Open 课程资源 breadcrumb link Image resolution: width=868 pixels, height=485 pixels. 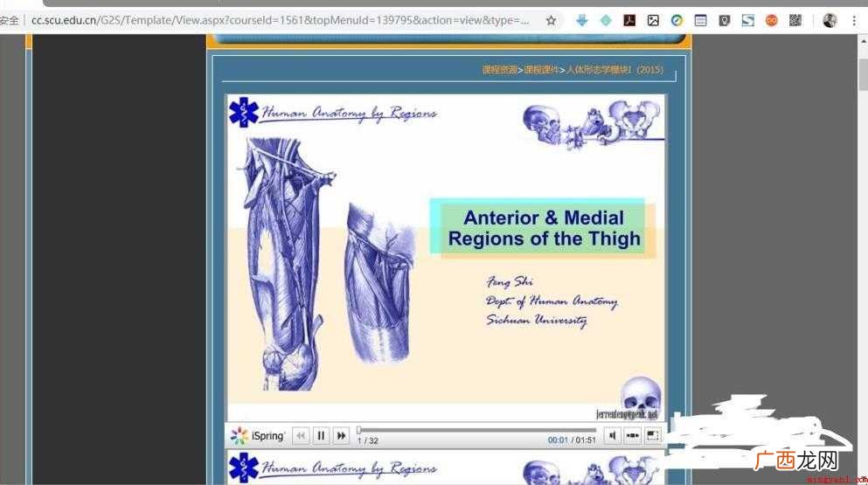[499, 70]
